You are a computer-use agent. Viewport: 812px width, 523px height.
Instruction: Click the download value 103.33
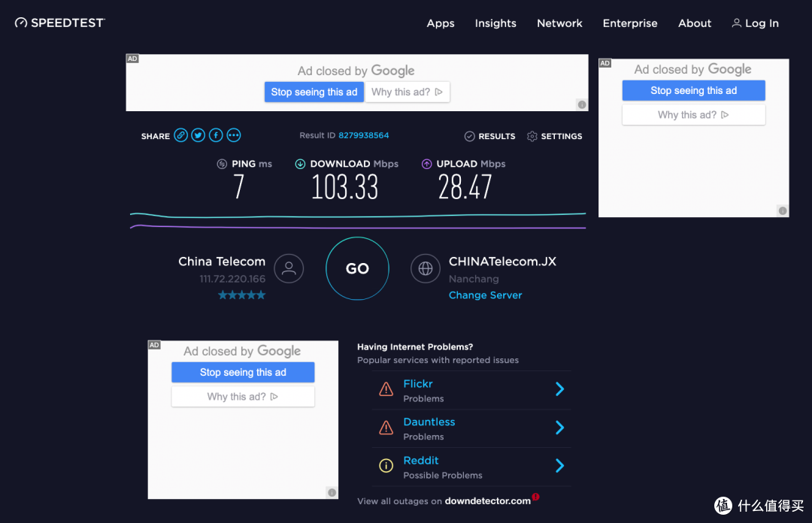click(x=345, y=187)
